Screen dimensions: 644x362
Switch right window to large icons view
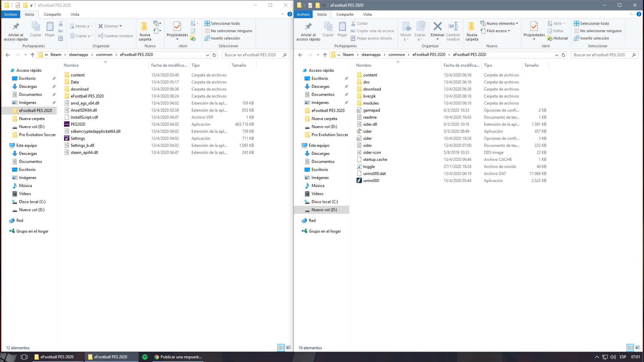coord(638,348)
